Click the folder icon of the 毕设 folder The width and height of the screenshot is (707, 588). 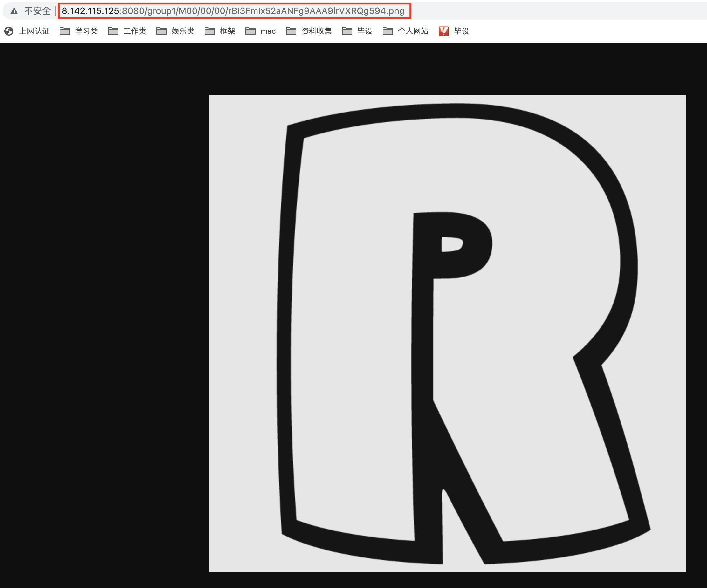(x=347, y=31)
